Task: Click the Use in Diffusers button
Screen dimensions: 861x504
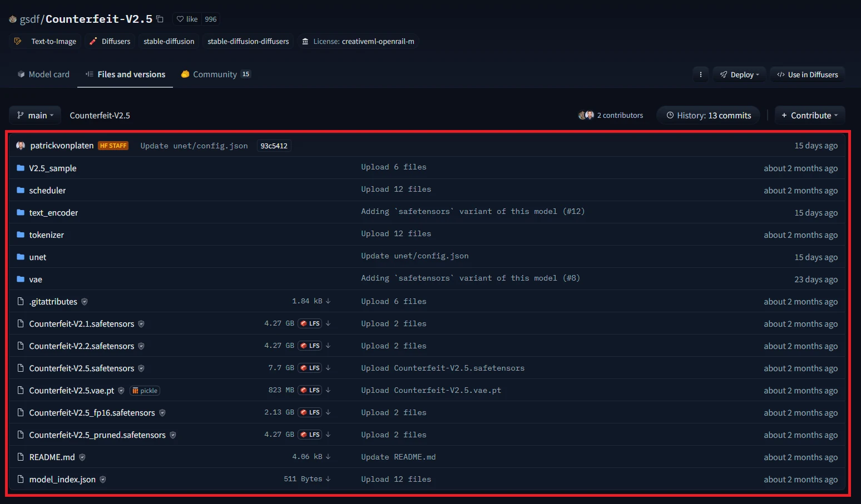Action: [x=807, y=74]
